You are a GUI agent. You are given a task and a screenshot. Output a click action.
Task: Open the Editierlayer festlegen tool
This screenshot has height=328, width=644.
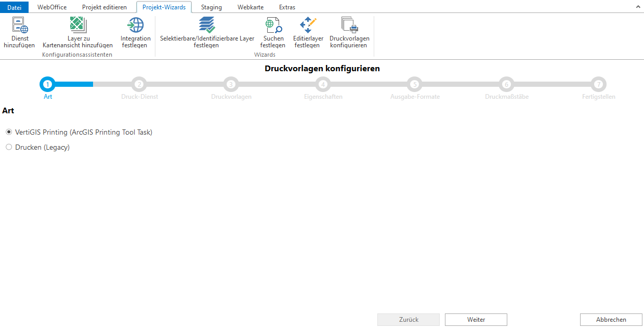coord(307,31)
